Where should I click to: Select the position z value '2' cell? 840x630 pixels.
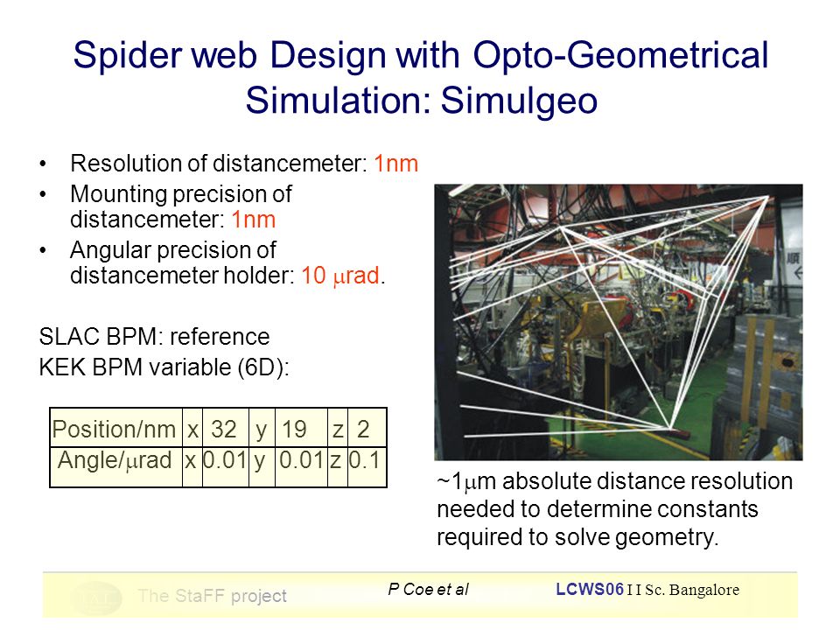click(367, 428)
